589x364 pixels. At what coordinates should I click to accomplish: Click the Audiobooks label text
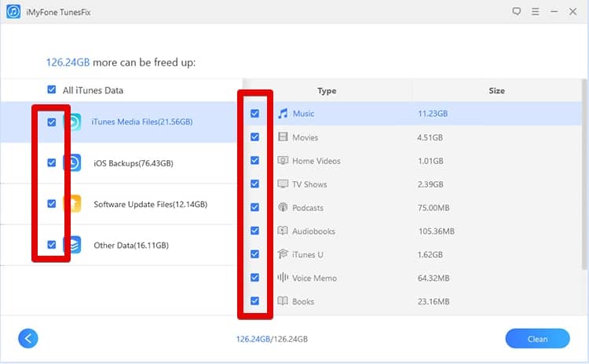coord(313,231)
